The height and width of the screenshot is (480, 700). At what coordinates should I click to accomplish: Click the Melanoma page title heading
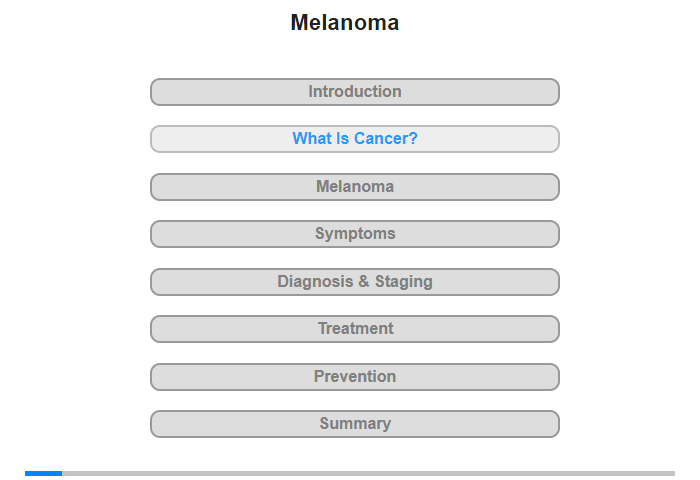(x=345, y=22)
